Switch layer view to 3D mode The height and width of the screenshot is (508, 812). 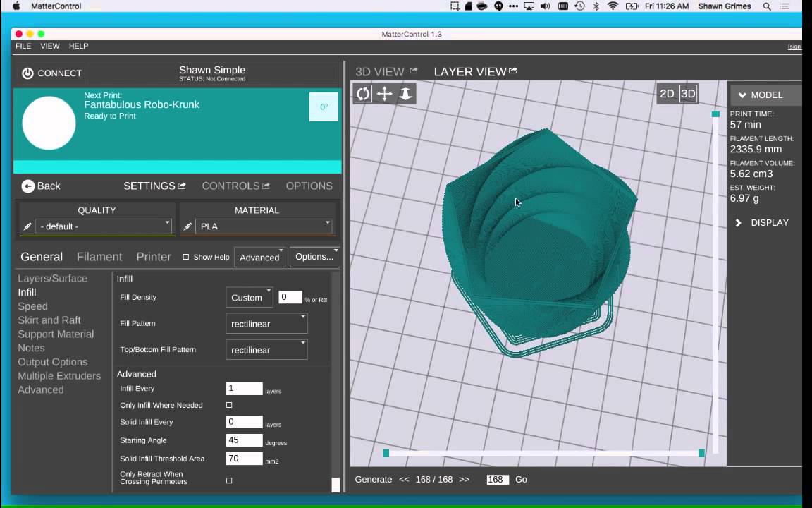[688, 94]
